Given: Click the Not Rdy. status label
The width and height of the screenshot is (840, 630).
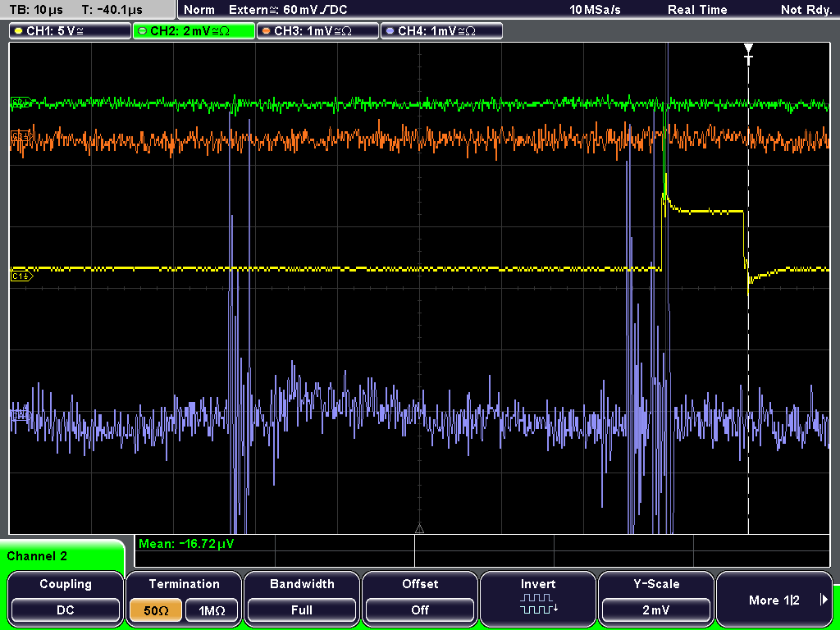Looking at the screenshot, I should pyautogui.click(x=806, y=10).
